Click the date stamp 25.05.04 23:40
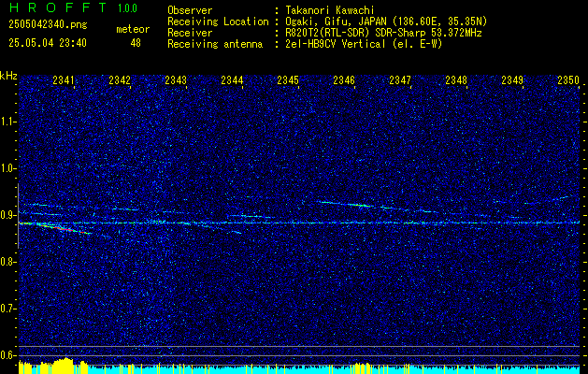 click(48, 43)
